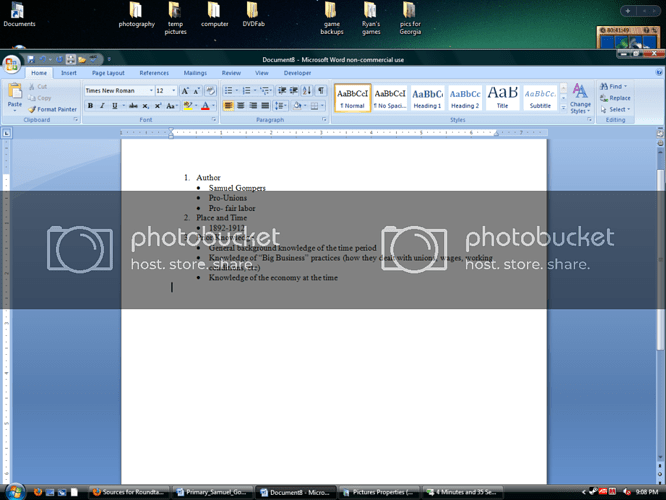Open the References tab
This screenshot has width=666, height=500.
point(154,73)
